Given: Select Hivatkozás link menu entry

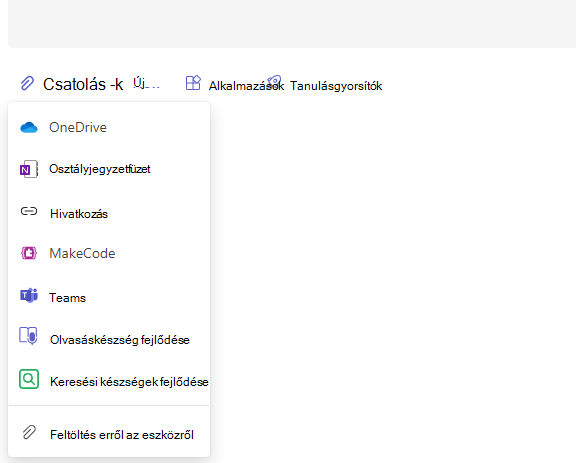Looking at the screenshot, I should point(109,213).
